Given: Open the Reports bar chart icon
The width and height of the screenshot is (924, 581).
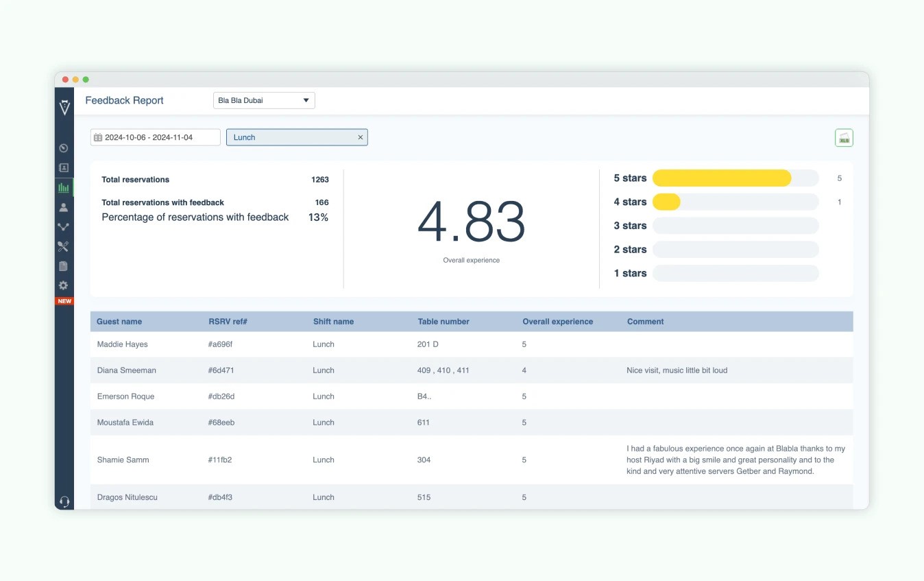Looking at the screenshot, I should (64, 187).
